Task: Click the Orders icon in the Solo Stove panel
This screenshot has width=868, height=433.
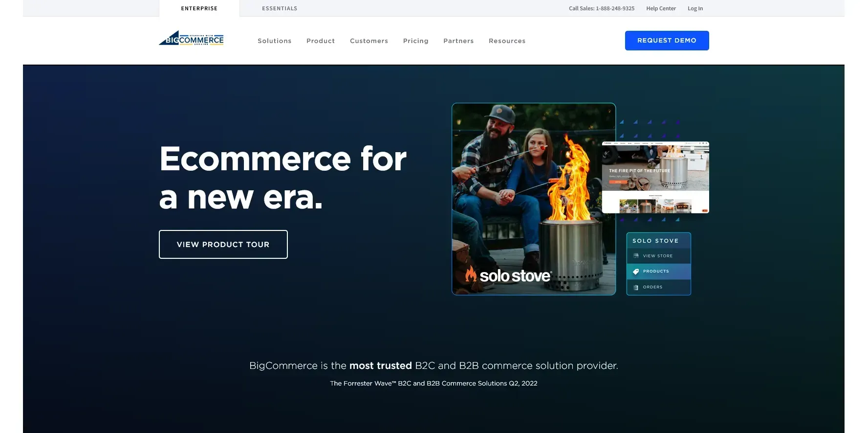Action: pos(636,287)
